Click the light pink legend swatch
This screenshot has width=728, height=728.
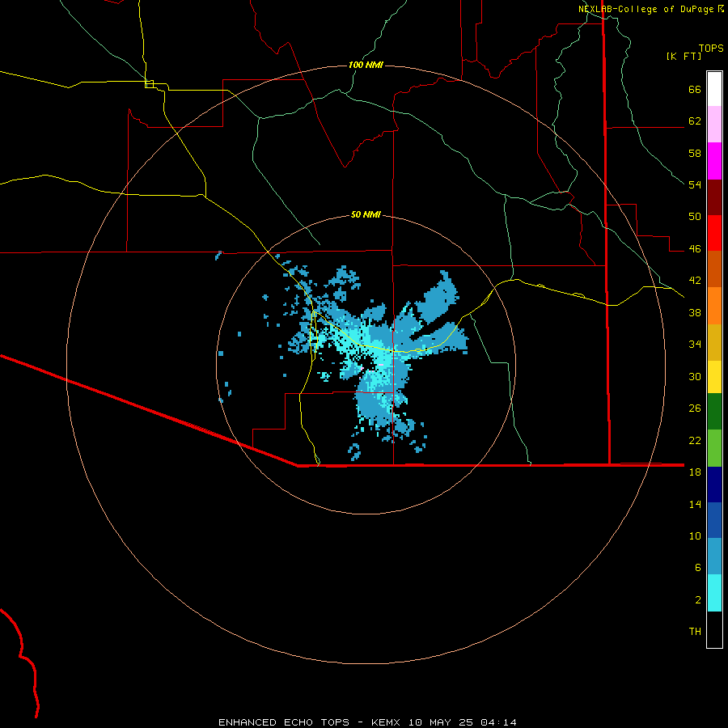tap(714, 124)
